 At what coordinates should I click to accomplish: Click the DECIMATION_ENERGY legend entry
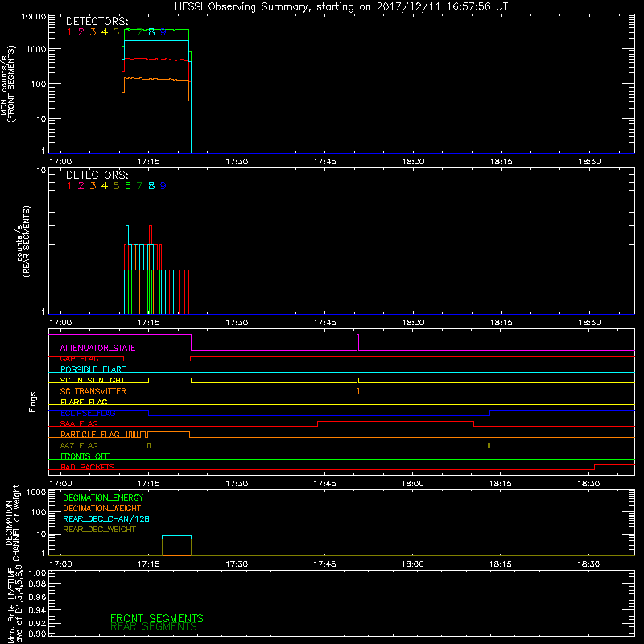(x=103, y=497)
